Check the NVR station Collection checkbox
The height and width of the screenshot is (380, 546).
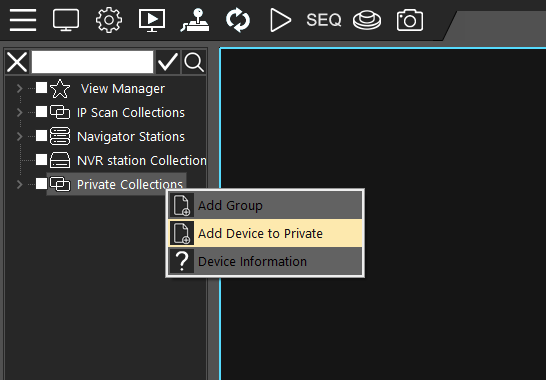pyautogui.click(x=41, y=160)
